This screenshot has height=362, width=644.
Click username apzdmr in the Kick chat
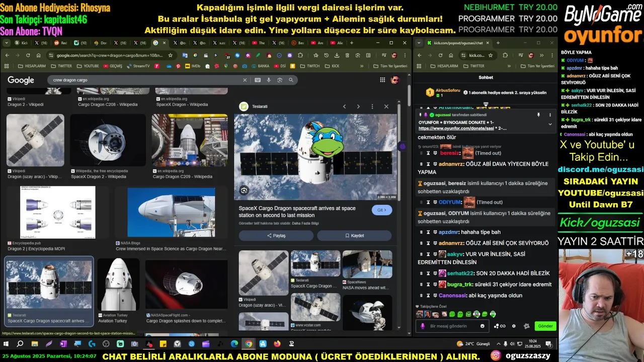click(448, 232)
